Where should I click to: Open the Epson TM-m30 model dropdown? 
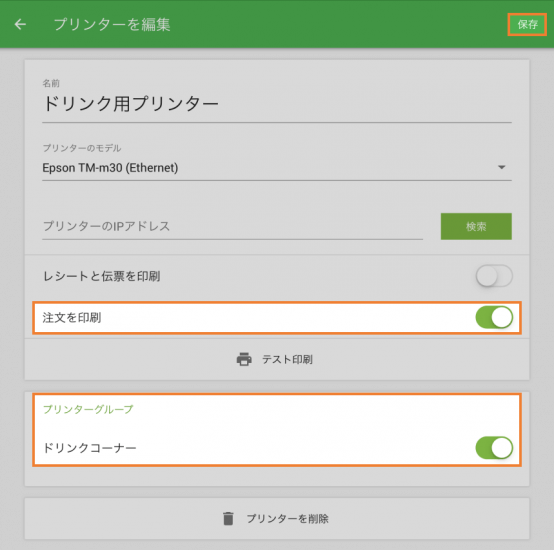(277, 168)
